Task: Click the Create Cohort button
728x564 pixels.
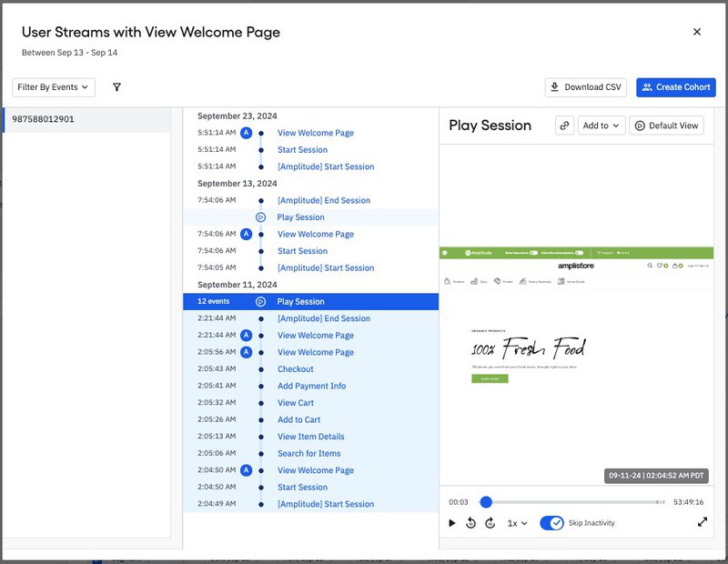Action: click(x=676, y=87)
